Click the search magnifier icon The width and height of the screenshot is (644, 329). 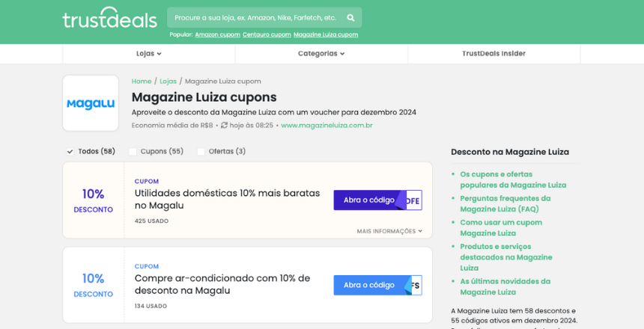350,17
